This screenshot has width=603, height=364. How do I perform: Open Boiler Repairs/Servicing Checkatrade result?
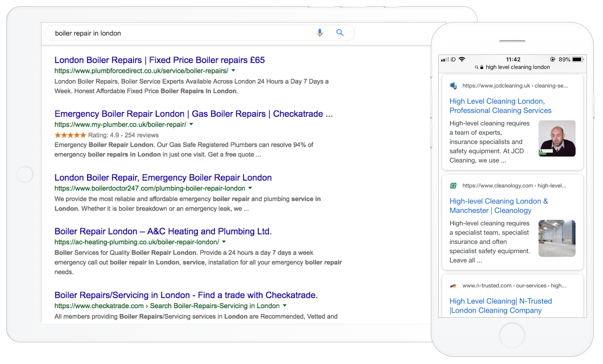click(x=186, y=295)
